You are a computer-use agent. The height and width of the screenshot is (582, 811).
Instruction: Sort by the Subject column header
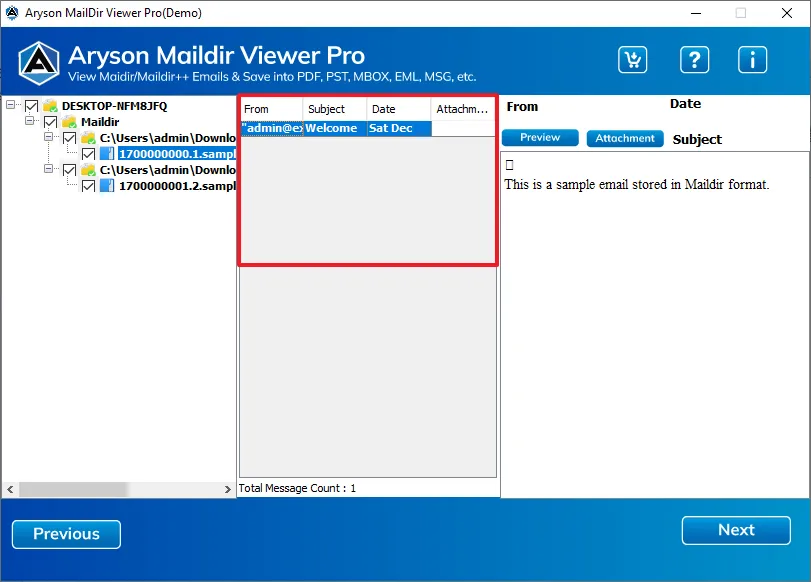[x=335, y=109]
